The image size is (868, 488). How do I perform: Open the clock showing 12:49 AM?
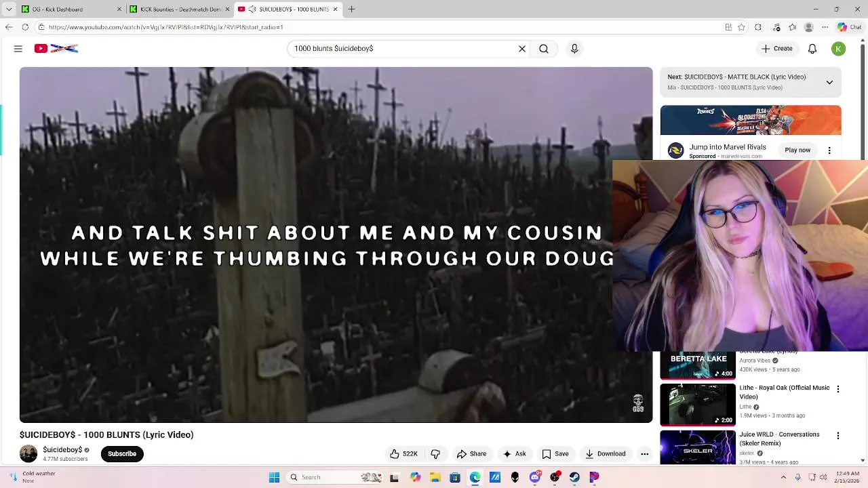point(848,477)
